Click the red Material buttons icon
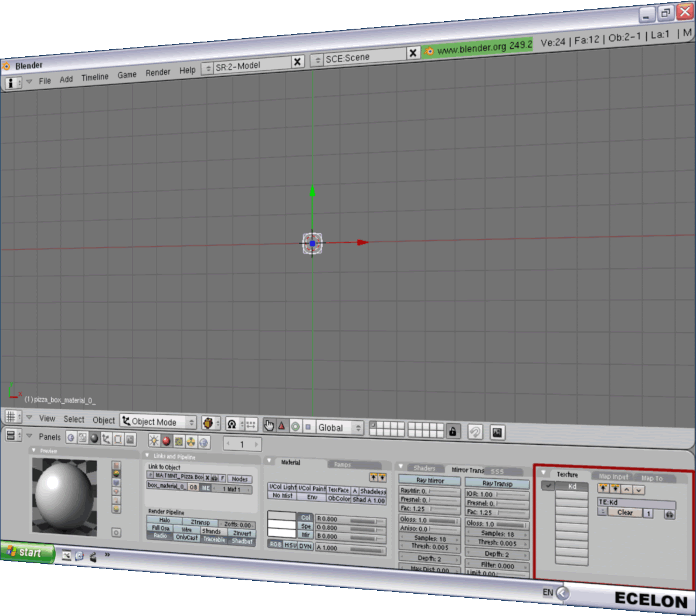This screenshot has height=616, width=696. click(x=167, y=441)
